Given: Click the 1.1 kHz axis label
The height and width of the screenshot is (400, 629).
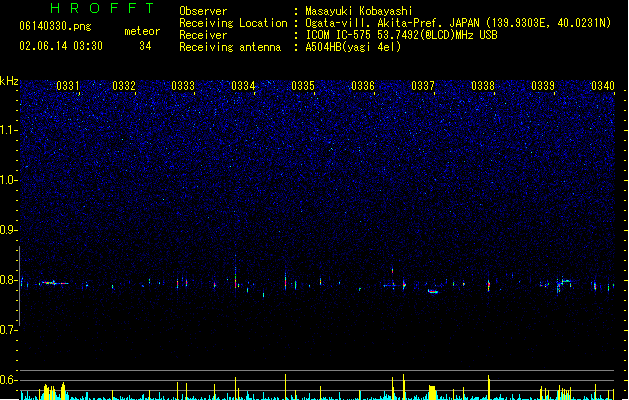Looking at the screenshot, I should (x=8, y=130).
